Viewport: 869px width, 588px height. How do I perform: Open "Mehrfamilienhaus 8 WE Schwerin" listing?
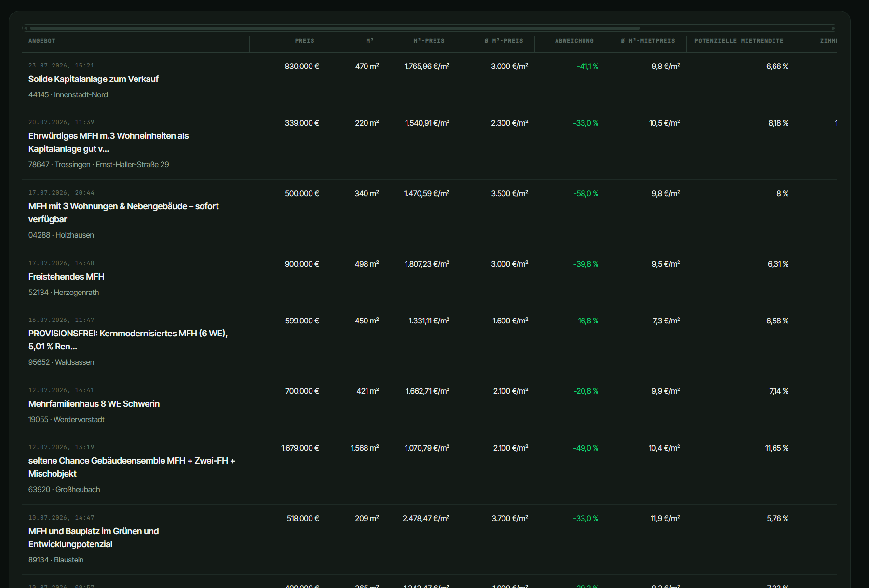click(x=94, y=404)
